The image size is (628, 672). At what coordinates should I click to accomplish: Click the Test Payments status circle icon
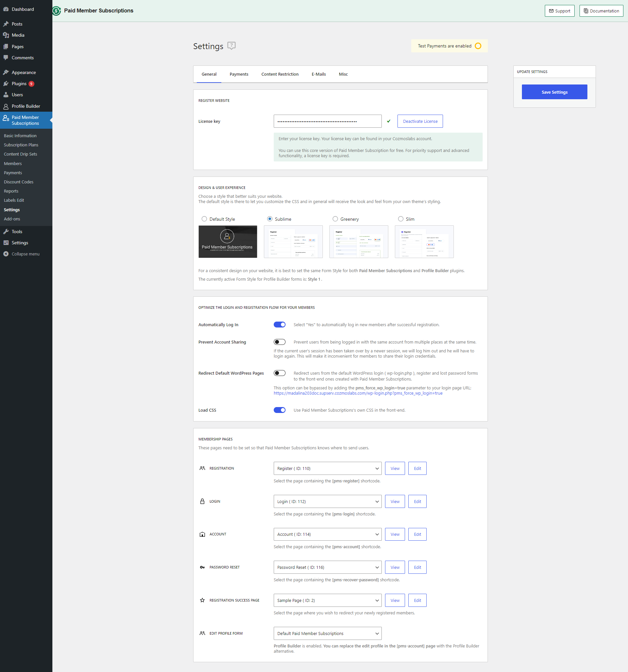[478, 46]
